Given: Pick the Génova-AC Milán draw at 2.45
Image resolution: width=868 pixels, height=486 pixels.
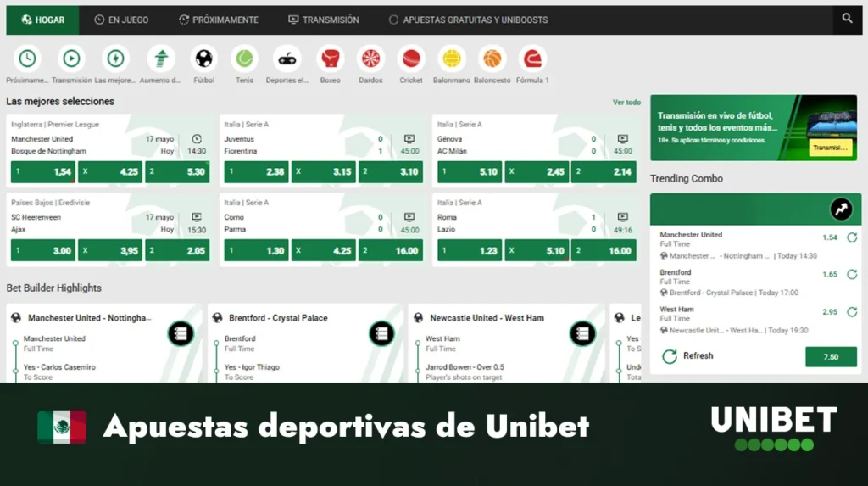Looking at the screenshot, I should 537,172.
